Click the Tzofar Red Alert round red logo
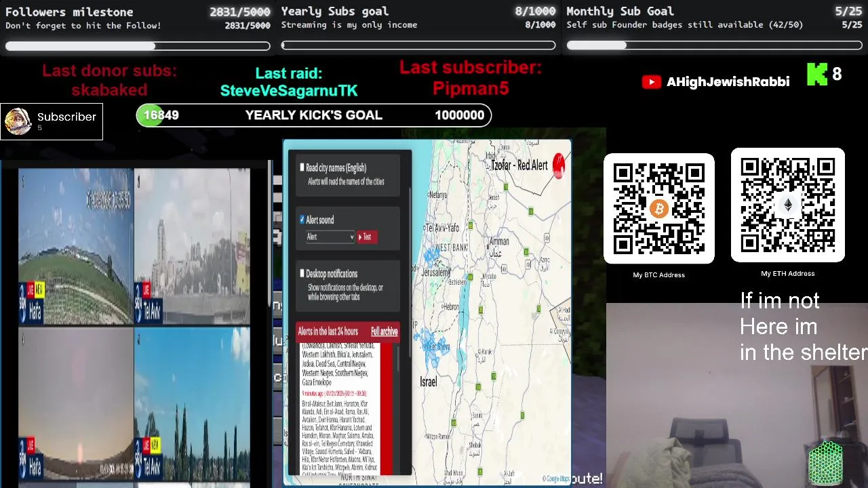The width and height of the screenshot is (868, 488). 559,166
